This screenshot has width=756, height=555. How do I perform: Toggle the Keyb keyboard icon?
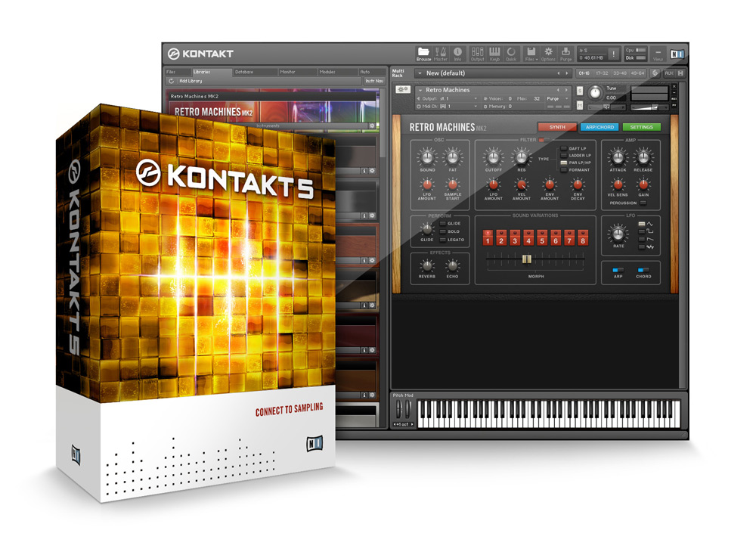[494, 51]
